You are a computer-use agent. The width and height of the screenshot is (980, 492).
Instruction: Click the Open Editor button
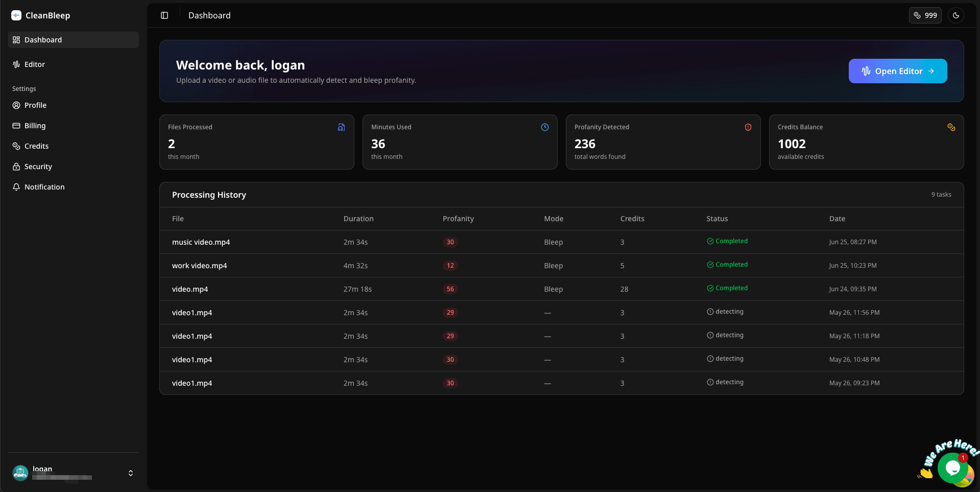click(x=897, y=71)
